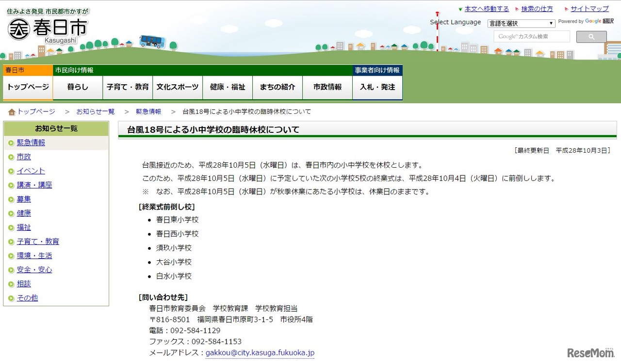
Task: Click the gakkou@city.kasuga.fukuoka.jp email link
Action: [x=260, y=353]
